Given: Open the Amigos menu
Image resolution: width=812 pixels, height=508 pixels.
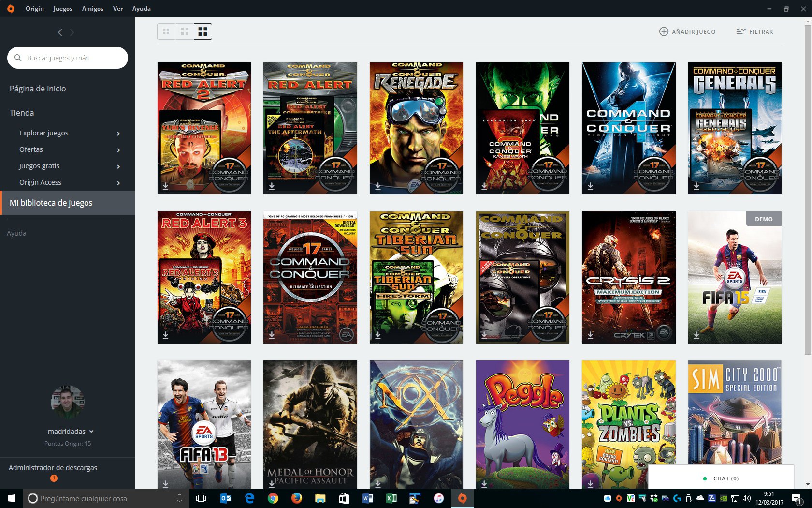Looking at the screenshot, I should coord(93,9).
